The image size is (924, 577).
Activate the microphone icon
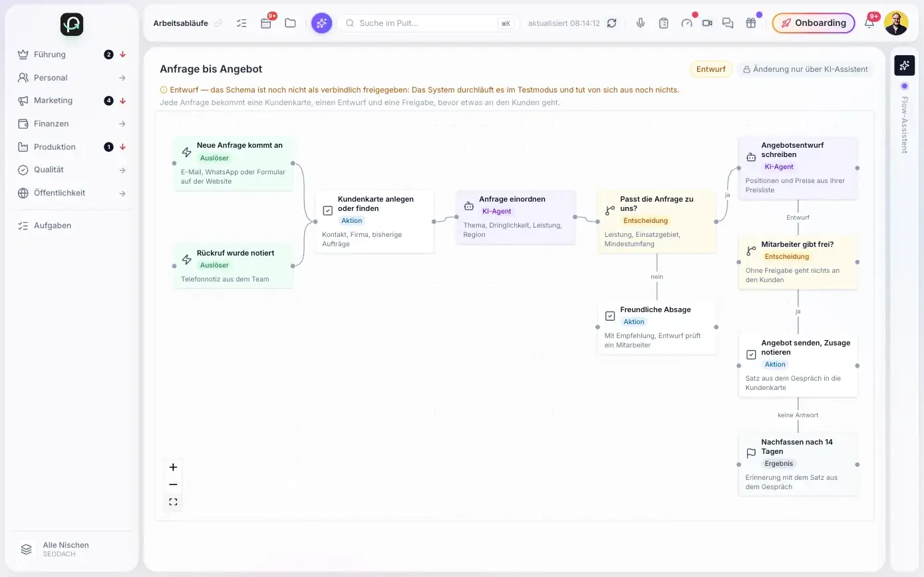[x=641, y=23]
